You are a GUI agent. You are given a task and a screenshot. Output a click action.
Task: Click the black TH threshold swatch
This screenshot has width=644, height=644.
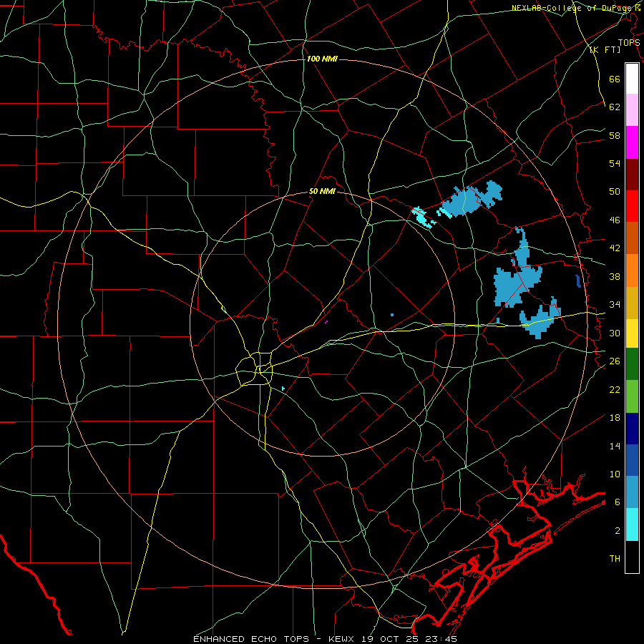click(632, 557)
